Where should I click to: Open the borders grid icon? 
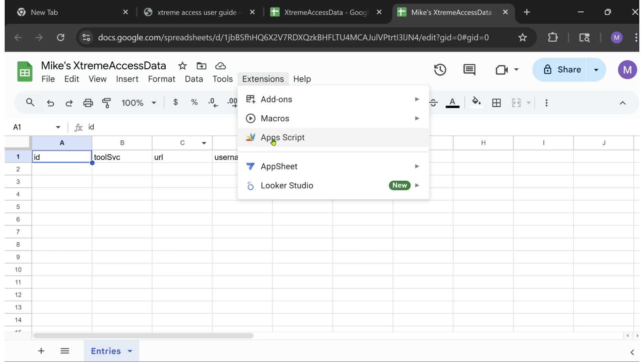tap(496, 103)
